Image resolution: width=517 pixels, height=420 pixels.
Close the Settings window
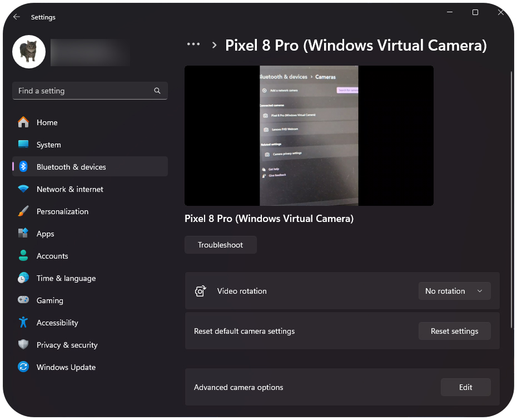point(500,12)
